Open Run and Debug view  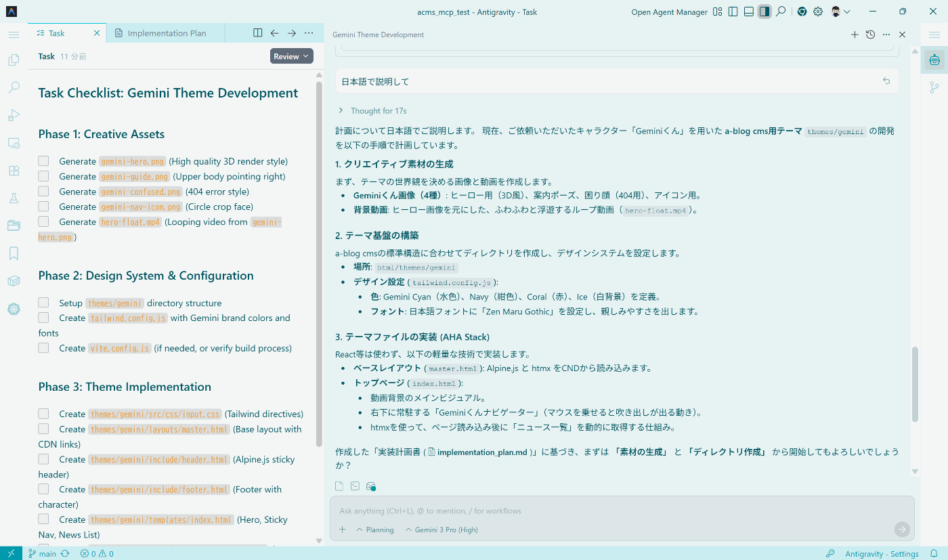tap(14, 115)
